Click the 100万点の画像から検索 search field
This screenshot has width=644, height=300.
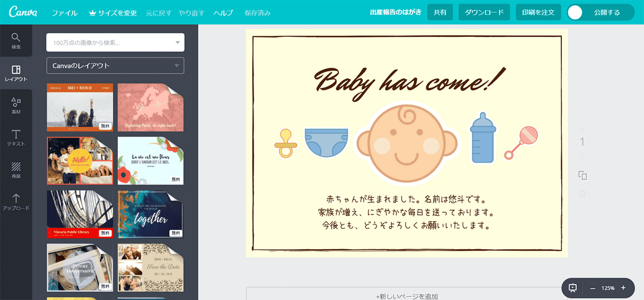click(110, 43)
